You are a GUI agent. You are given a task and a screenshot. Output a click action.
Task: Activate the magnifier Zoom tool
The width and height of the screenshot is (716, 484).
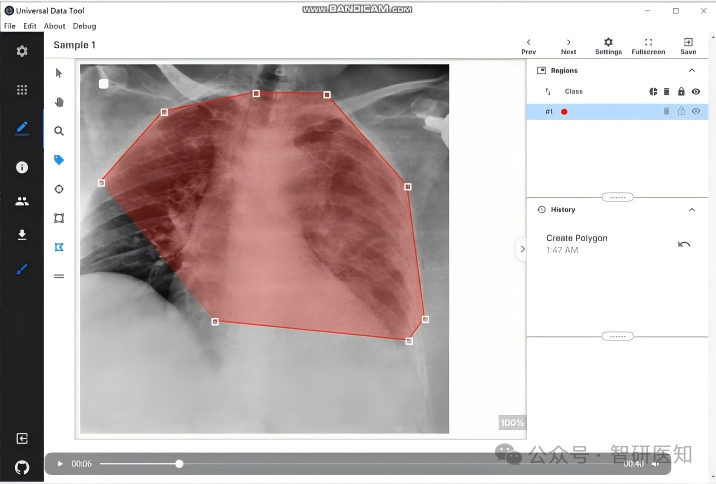pos(59,131)
